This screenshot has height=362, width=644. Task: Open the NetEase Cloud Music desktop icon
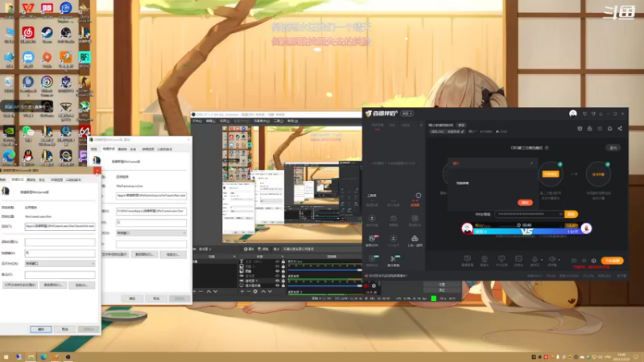coord(28,33)
